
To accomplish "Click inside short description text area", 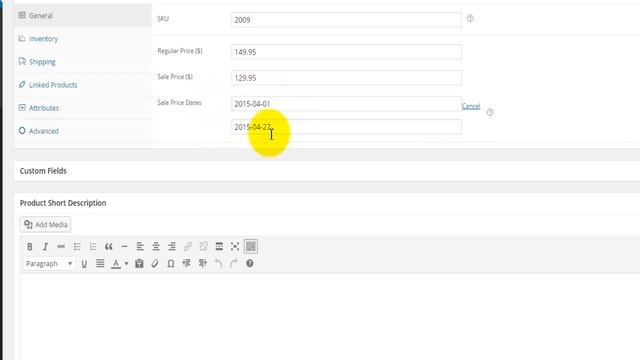I will click(x=330, y=318).
